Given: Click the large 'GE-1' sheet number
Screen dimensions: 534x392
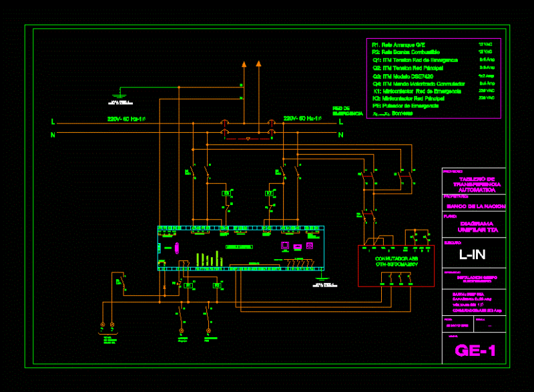Looking at the screenshot, I should point(475,351).
